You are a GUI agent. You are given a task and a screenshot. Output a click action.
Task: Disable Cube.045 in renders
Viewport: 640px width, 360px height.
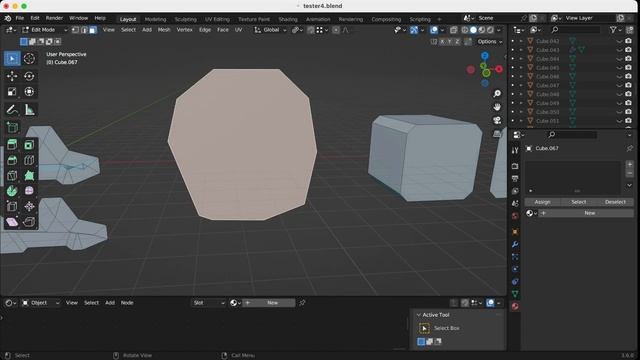pyautogui.click(x=629, y=68)
